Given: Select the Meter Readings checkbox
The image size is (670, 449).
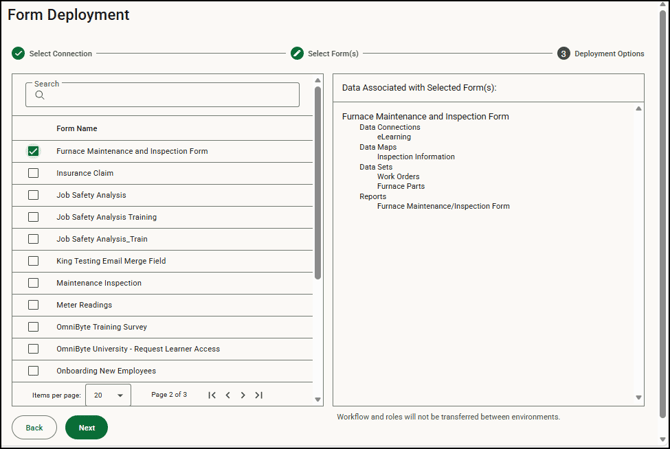Looking at the screenshot, I should [x=33, y=305].
